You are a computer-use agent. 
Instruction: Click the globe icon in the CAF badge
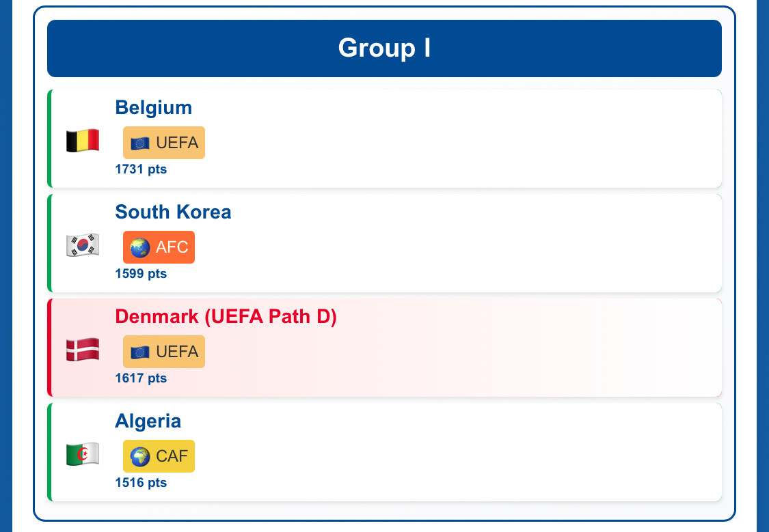click(x=140, y=457)
